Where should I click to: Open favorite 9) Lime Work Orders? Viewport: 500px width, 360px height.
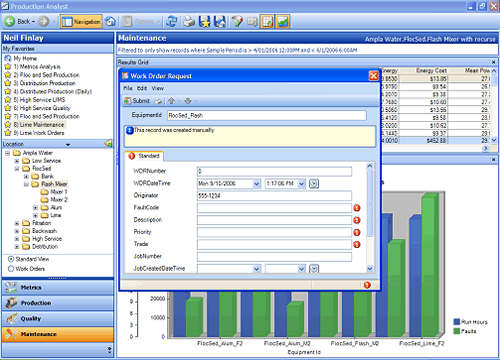39,133
